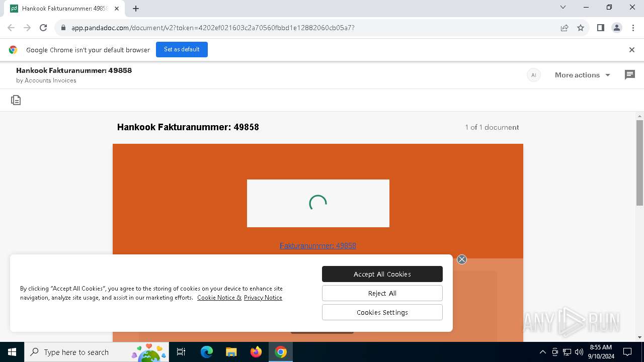
Task: Click 'by Accounts Invoices' subtitle
Action: (46, 80)
